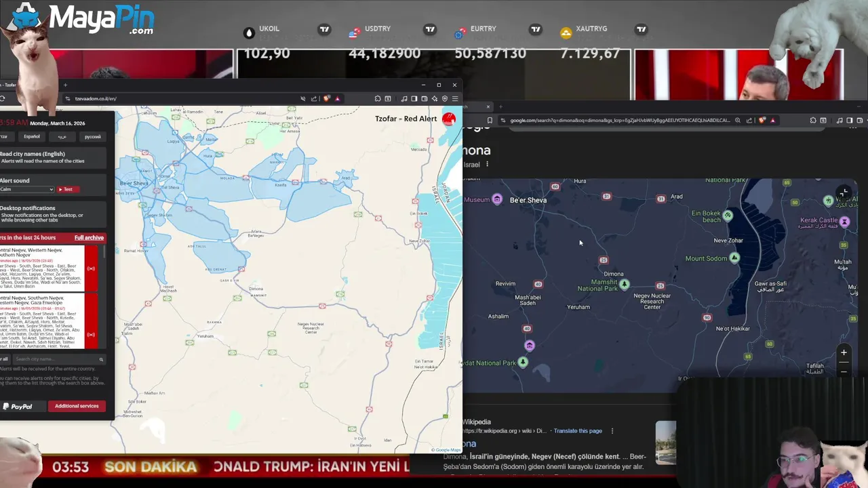Click the Ein Bokek beach pin on Google map

pyautogui.click(x=728, y=216)
